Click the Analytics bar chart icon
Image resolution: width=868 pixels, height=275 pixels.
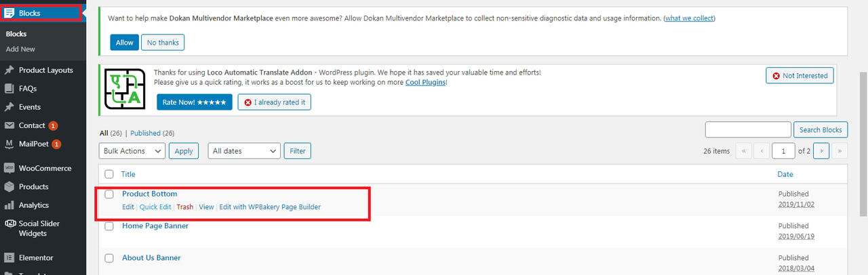(x=9, y=205)
